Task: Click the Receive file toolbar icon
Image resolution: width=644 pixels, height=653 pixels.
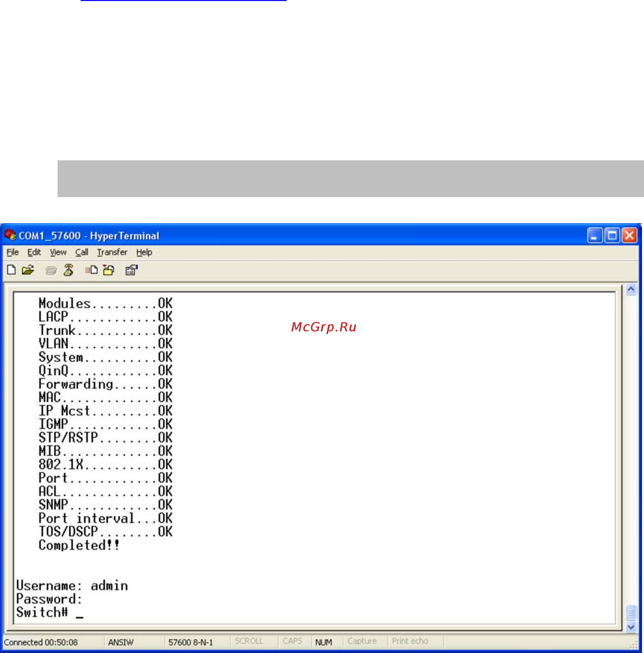Action: coord(109,270)
